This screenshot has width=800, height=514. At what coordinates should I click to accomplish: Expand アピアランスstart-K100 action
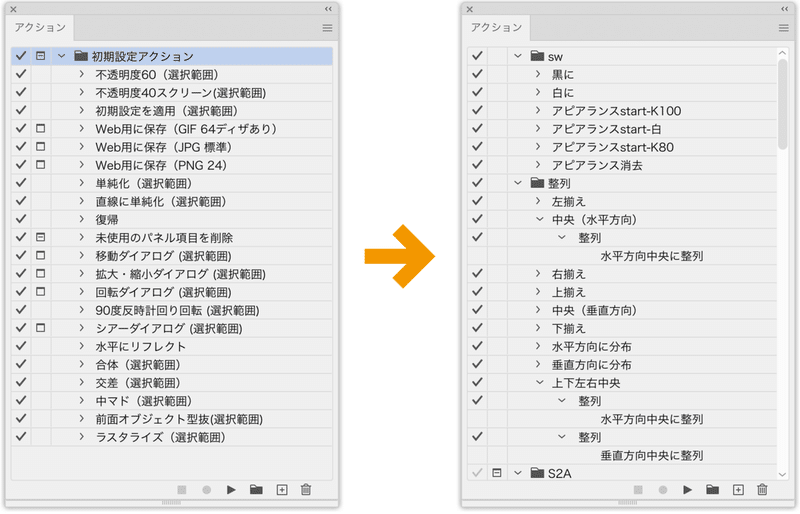pyautogui.click(x=538, y=110)
